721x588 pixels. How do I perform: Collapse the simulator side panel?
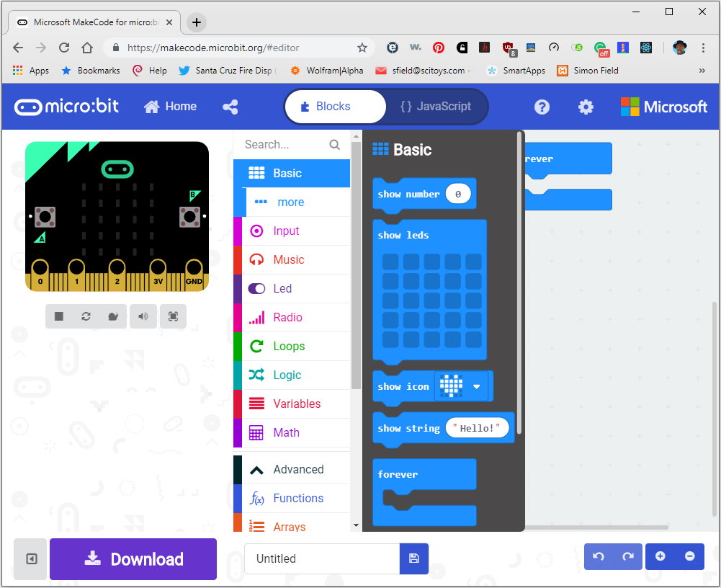31,559
